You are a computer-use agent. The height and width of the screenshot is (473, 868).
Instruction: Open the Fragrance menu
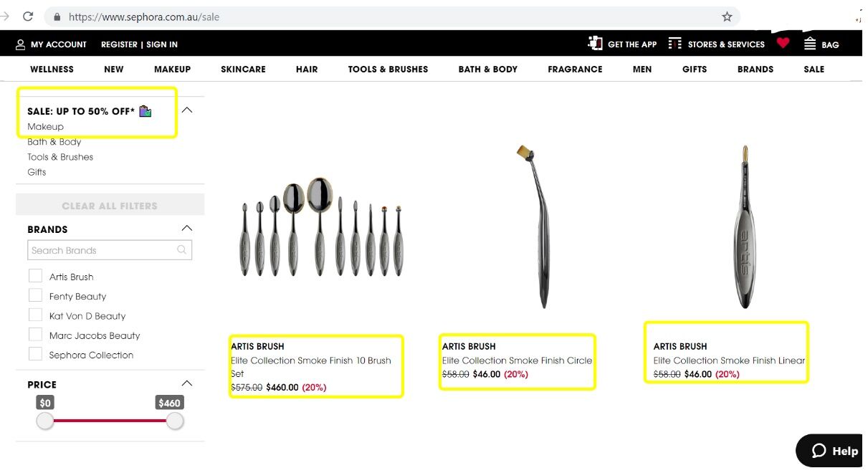tap(575, 70)
